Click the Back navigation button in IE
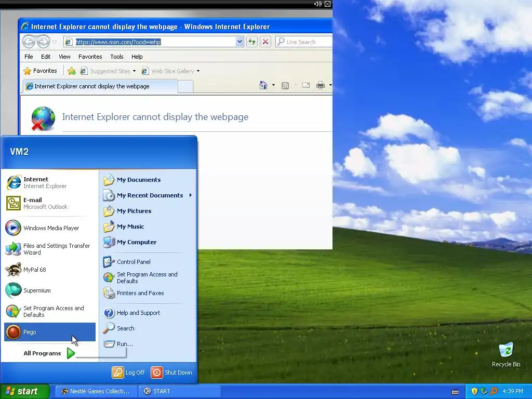 point(29,42)
